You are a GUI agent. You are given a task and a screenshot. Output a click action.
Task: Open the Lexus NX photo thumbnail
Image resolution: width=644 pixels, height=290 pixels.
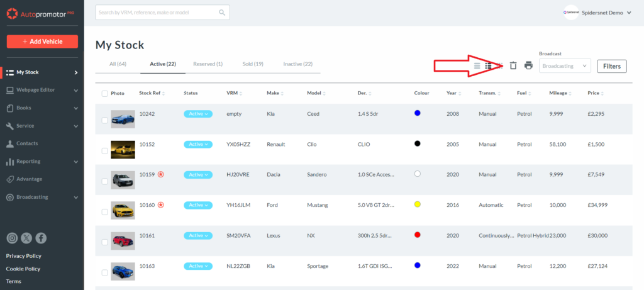123,240
